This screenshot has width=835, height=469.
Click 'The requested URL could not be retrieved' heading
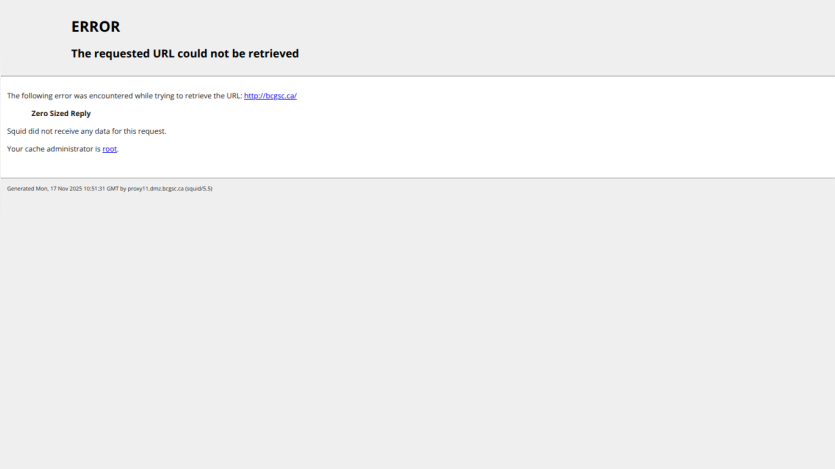tap(185, 54)
